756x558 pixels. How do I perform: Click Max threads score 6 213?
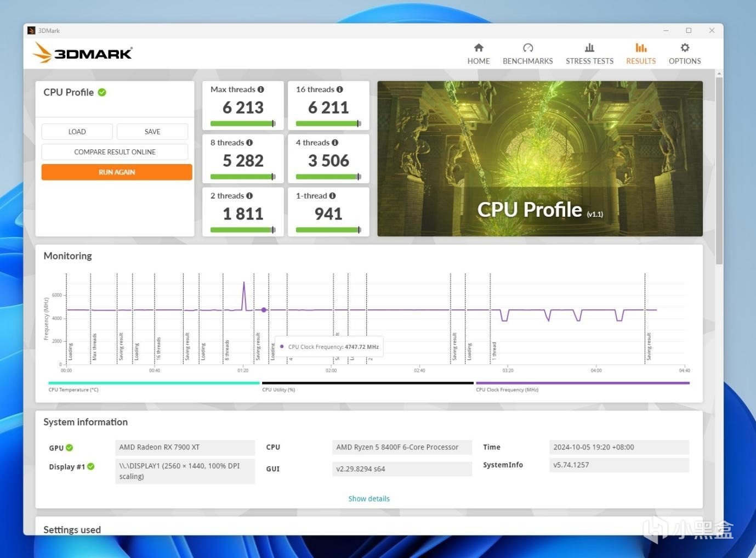[243, 108]
